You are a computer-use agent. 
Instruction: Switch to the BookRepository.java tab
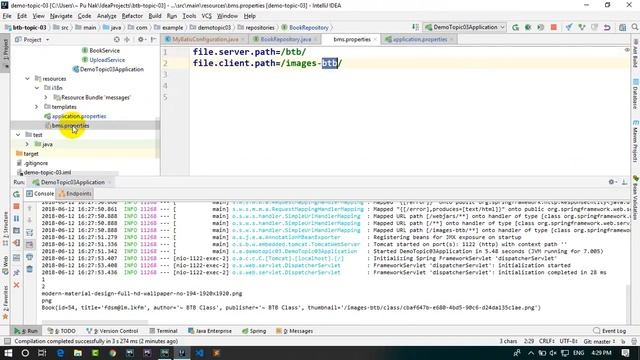click(285, 40)
